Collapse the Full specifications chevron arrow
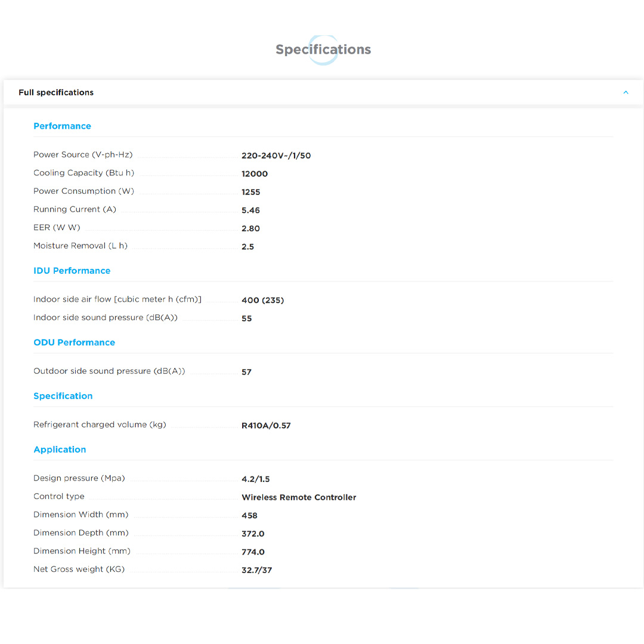The height and width of the screenshot is (644, 644). (626, 92)
